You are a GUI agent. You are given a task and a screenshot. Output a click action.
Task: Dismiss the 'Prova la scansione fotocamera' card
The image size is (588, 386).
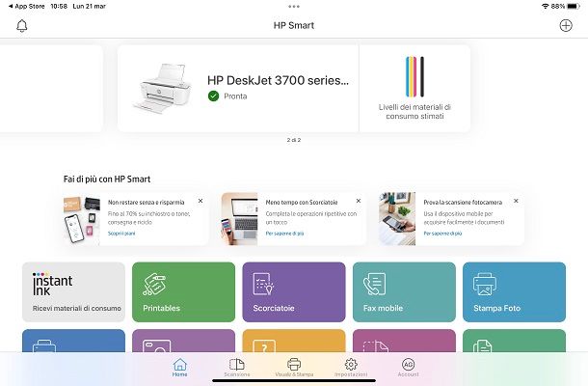pyautogui.click(x=516, y=201)
